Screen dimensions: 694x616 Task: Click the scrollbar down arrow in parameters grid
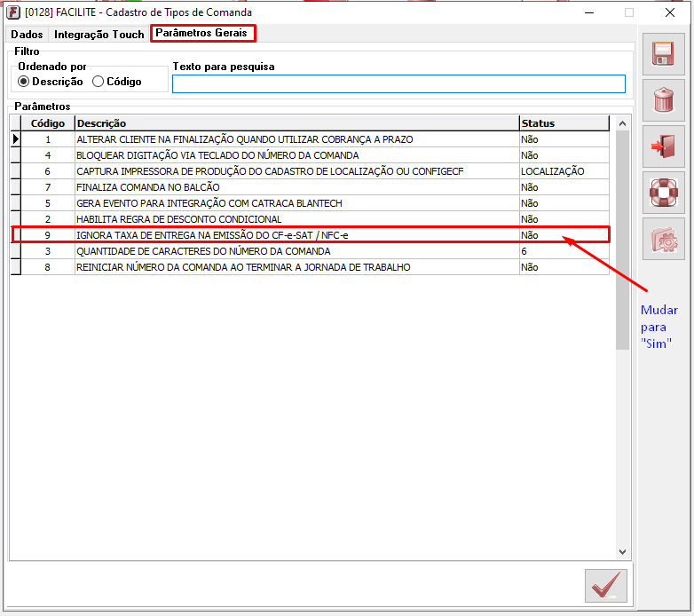[x=622, y=551]
